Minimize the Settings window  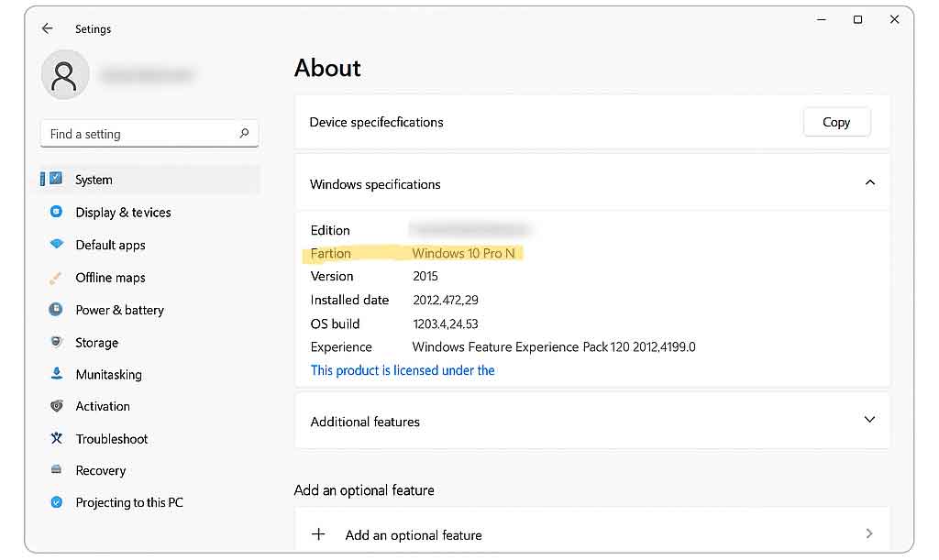pyautogui.click(x=821, y=20)
